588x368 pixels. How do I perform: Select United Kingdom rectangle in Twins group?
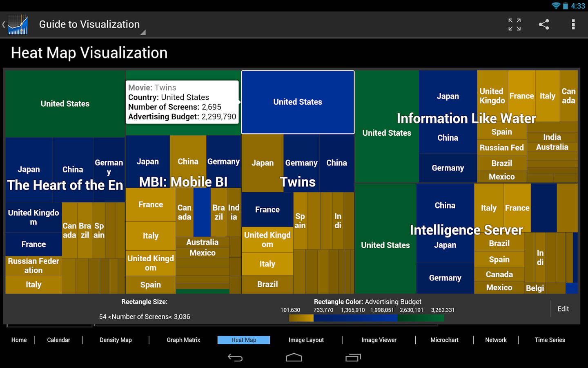pyautogui.click(x=267, y=240)
